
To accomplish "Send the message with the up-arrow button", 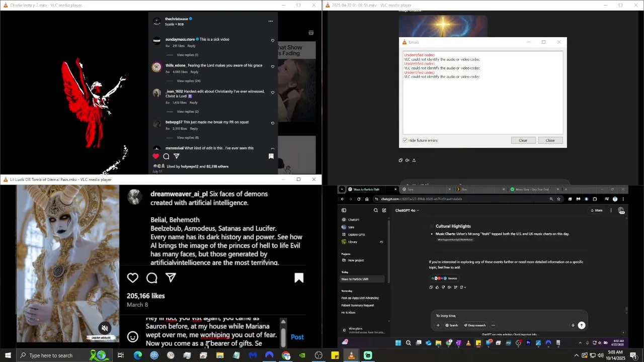I will tap(582, 325).
